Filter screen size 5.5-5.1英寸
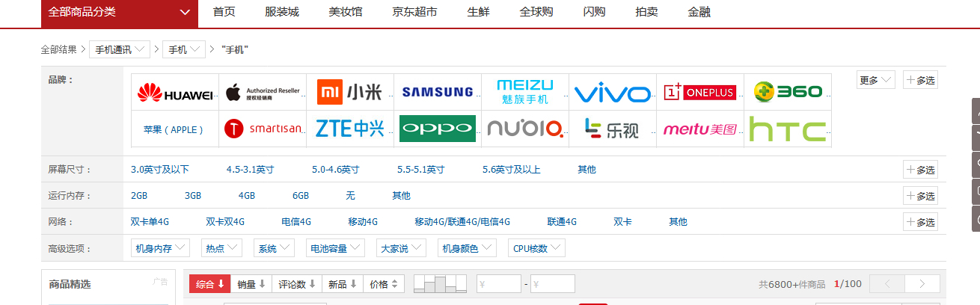 pyautogui.click(x=420, y=170)
